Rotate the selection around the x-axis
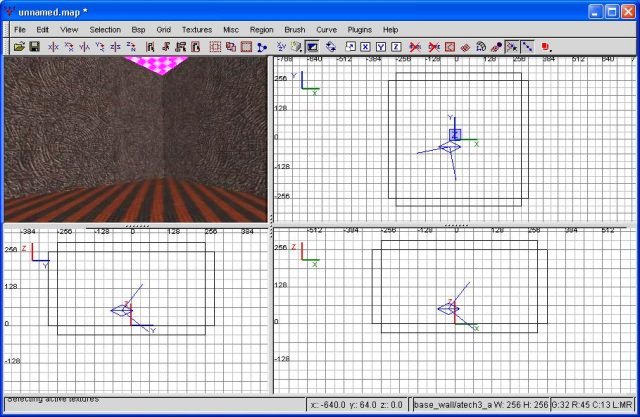Image resolution: width=640 pixels, height=417 pixels. 69,47
